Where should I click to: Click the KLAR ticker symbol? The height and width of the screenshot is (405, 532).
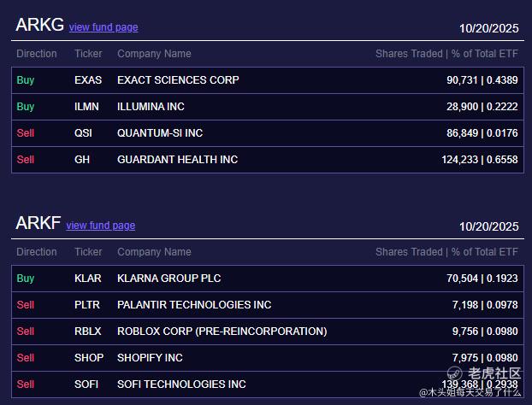coord(88,279)
